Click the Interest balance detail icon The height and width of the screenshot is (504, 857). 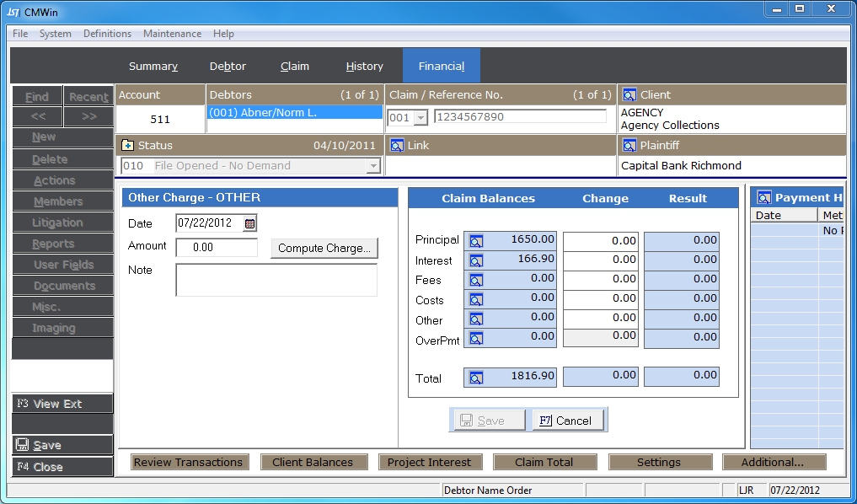click(476, 261)
